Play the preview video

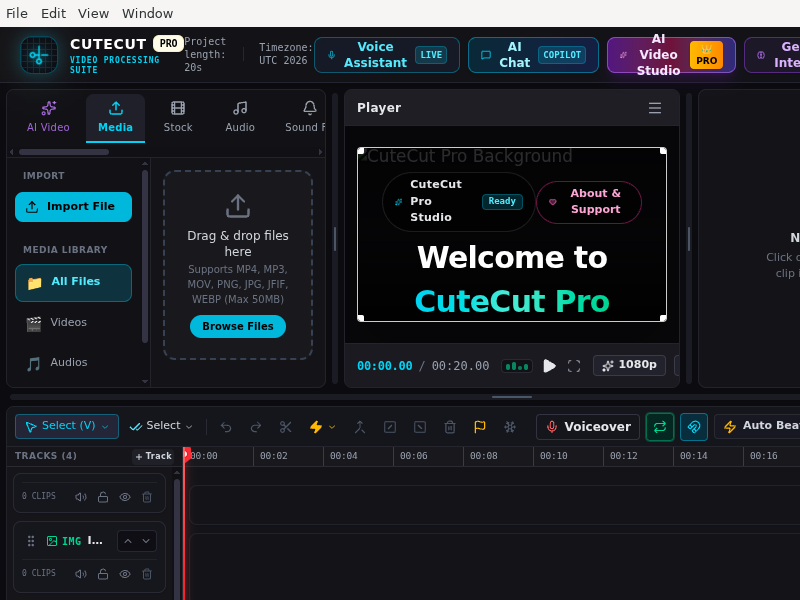point(549,366)
